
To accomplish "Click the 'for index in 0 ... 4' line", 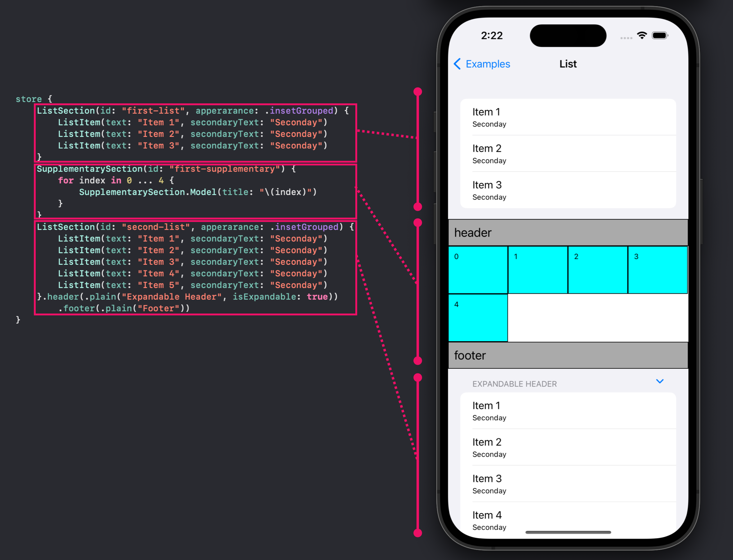I will (x=116, y=180).
